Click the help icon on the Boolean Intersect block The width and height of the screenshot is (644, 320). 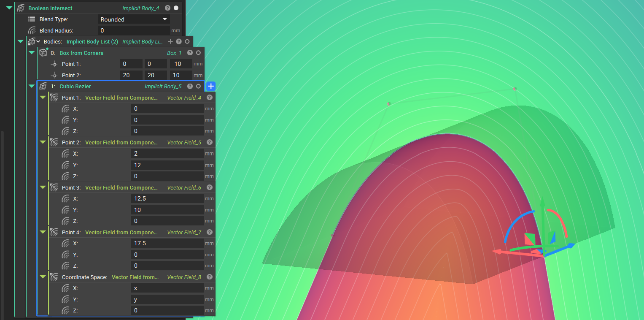[167, 8]
